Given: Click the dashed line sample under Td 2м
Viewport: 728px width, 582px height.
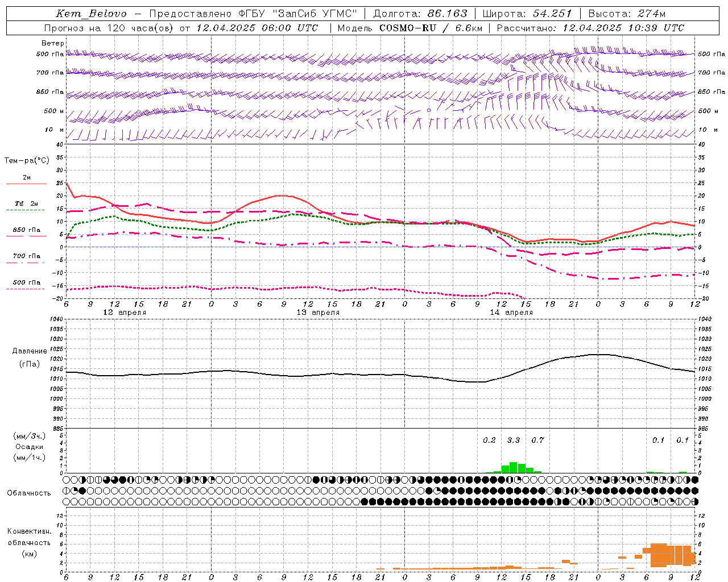Looking at the screenshot, I should coord(25,210).
